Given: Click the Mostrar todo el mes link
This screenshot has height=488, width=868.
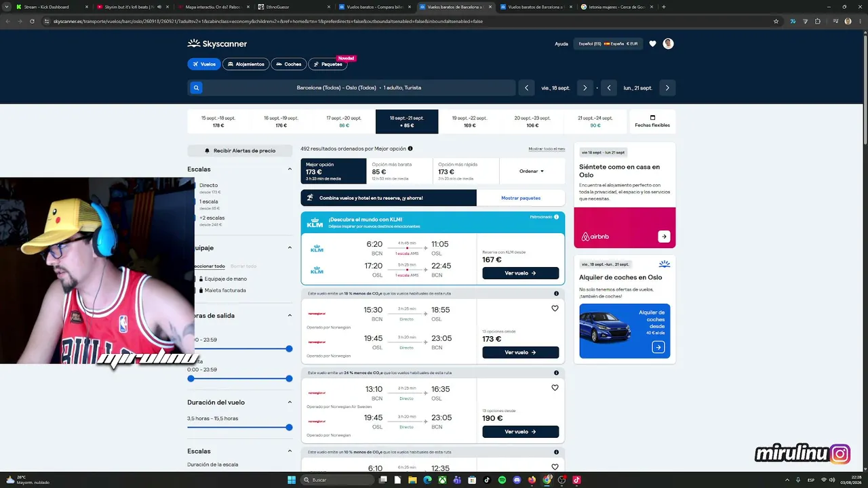Looking at the screenshot, I should [x=547, y=148].
